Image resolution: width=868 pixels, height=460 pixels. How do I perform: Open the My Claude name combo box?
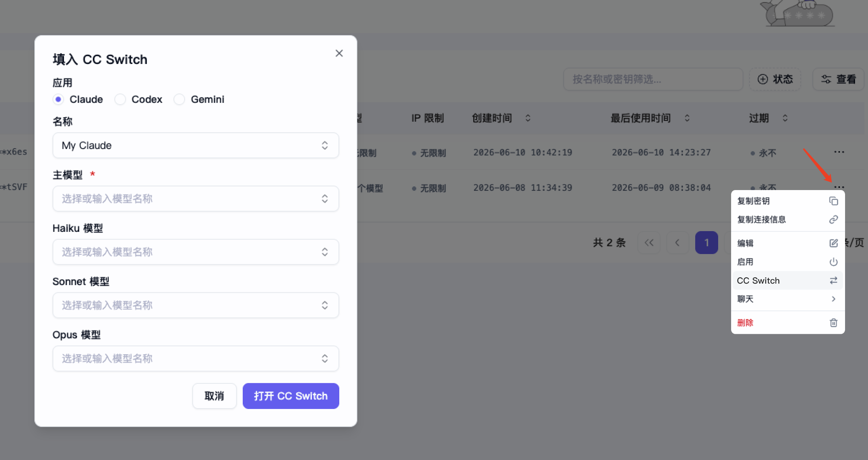tap(196, 145)
